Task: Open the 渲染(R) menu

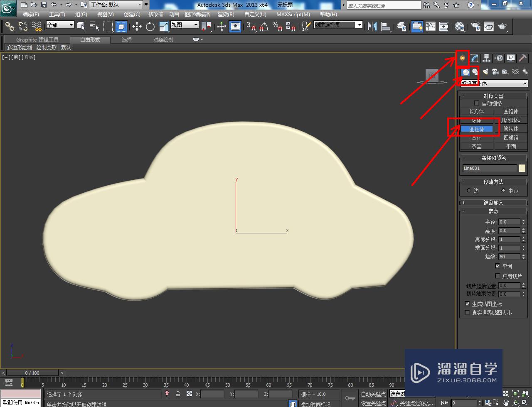Action: tap(226, 14)
